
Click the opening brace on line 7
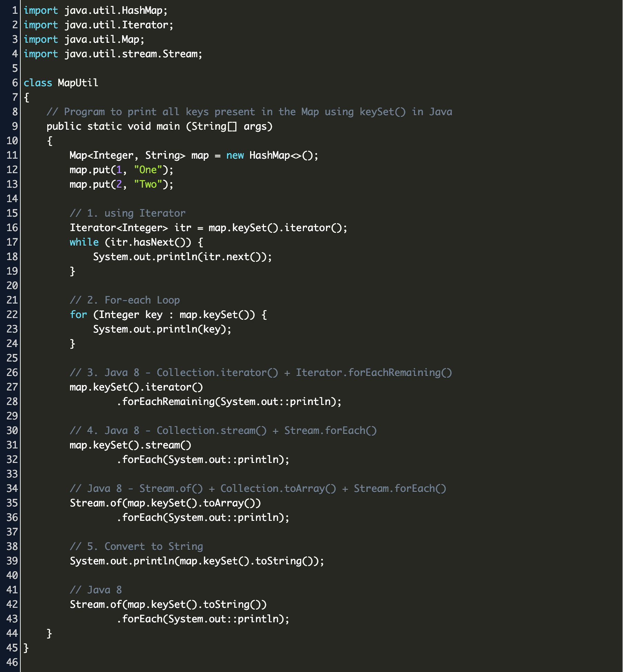tap(26, 97)
